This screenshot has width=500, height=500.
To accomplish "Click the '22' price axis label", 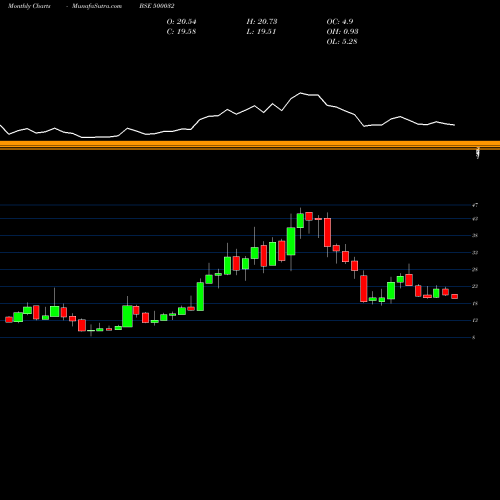I will [x=475, y=286].
